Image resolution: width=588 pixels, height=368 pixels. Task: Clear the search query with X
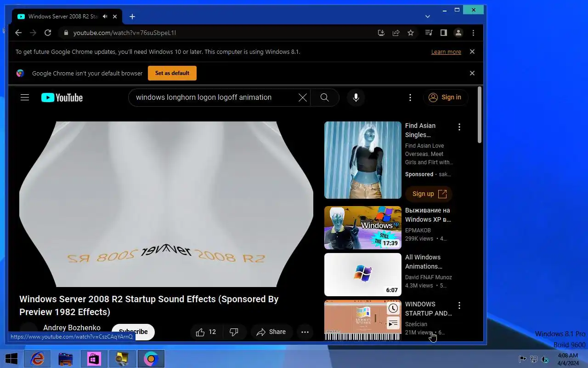[x=302, y=98]
